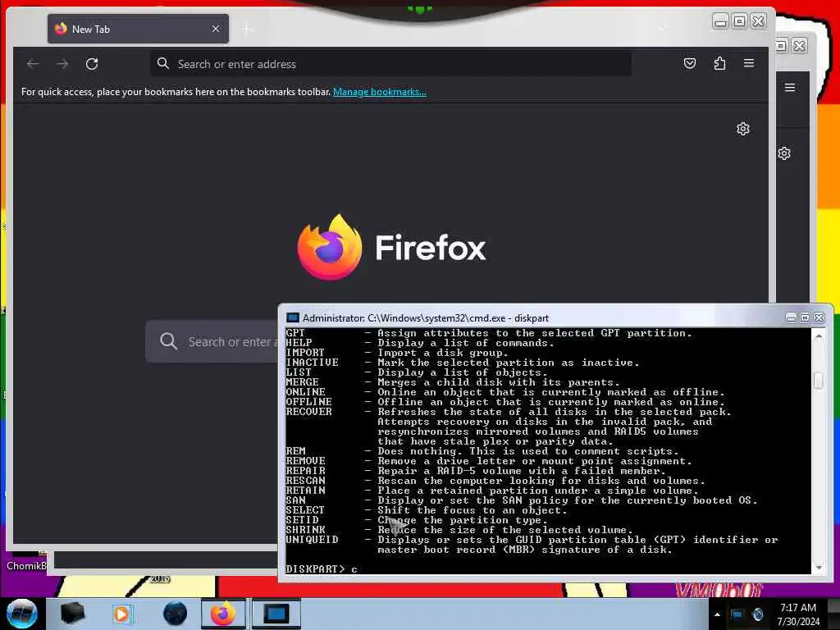Click the DISKPART> prompt line
Image resolution: width=840 pixels, height=630 pixels.
322,569
